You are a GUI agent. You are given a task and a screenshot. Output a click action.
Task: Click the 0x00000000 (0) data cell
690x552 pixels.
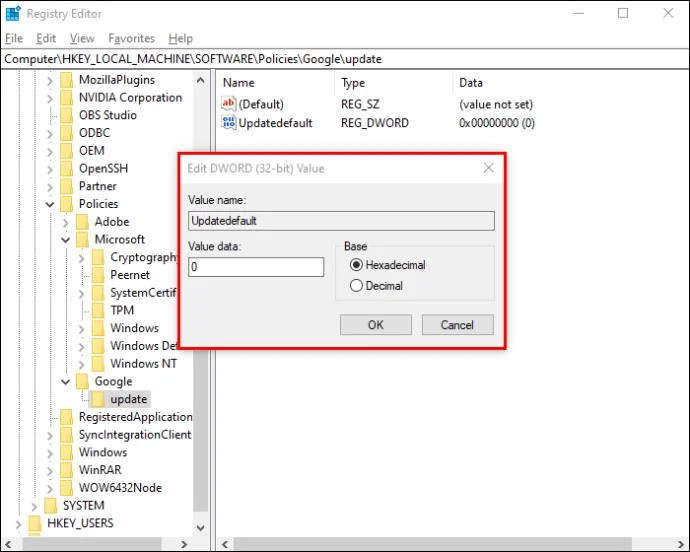click(x=497, y=123)
